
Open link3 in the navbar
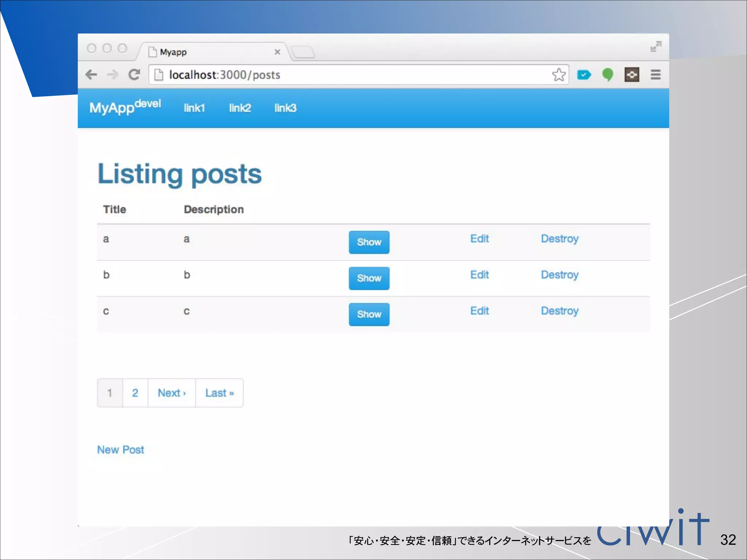tap(285, 108)
